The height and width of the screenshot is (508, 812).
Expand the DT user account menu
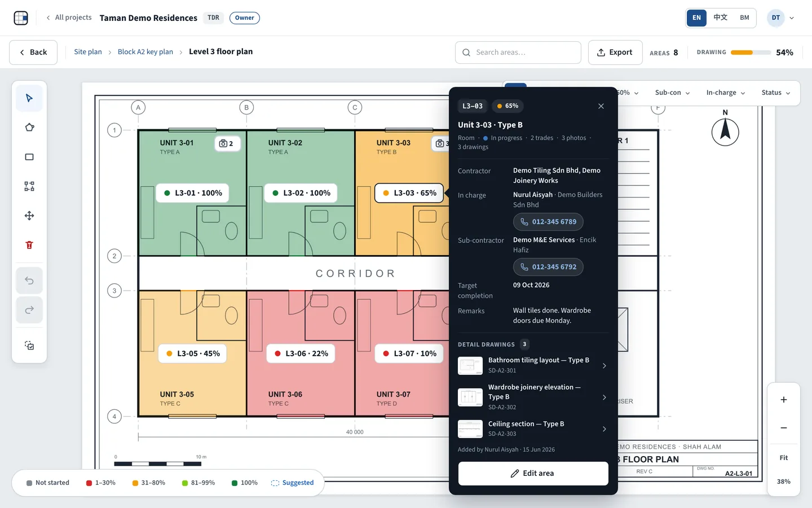pos(781,18)
